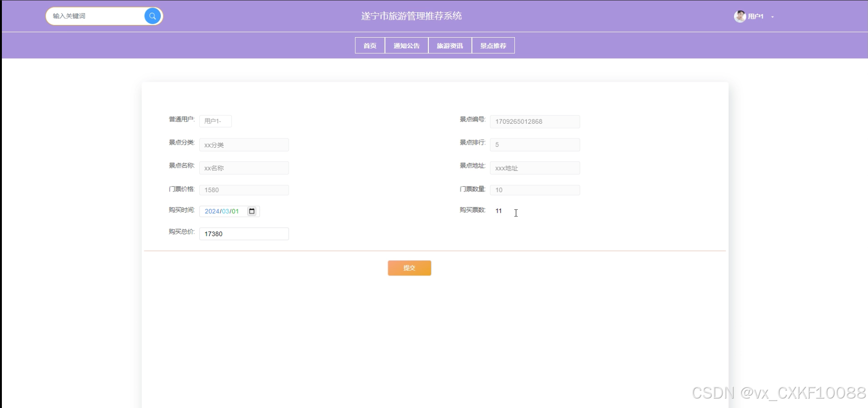868x408 pixels.
Task: Open the 景点推荐 nav tab
Action: (x=493, y=46)
